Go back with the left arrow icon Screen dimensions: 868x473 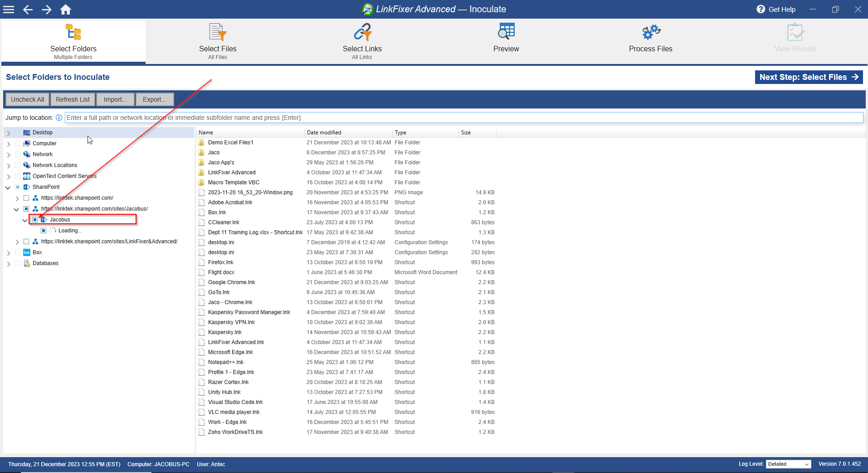pyautogui.click(x=28, y=9)
